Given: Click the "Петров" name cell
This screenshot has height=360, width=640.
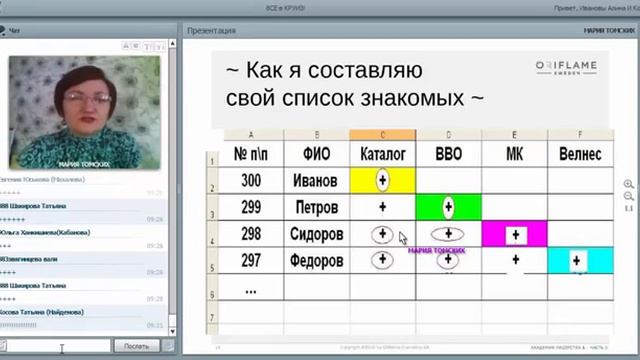Looking at the screenshot, I should tap(317, 207).
